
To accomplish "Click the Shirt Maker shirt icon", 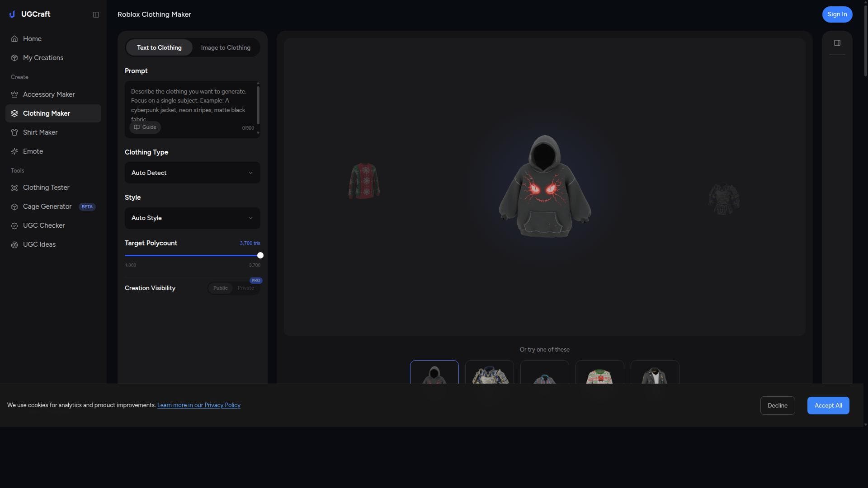I will pos(14,132).
